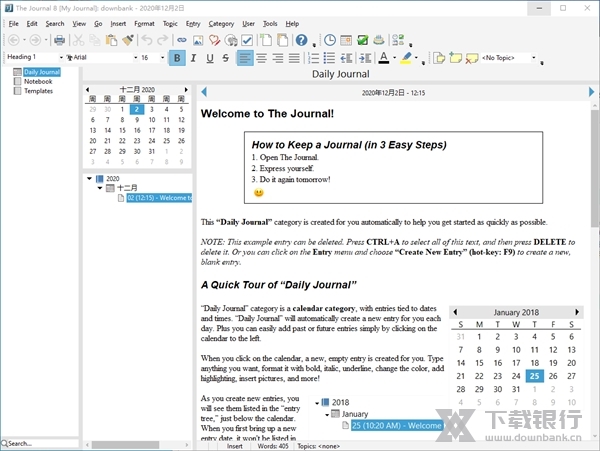Click the clock Insert Time icon
This screenshot has height=451, width=600.
(330, 40)
